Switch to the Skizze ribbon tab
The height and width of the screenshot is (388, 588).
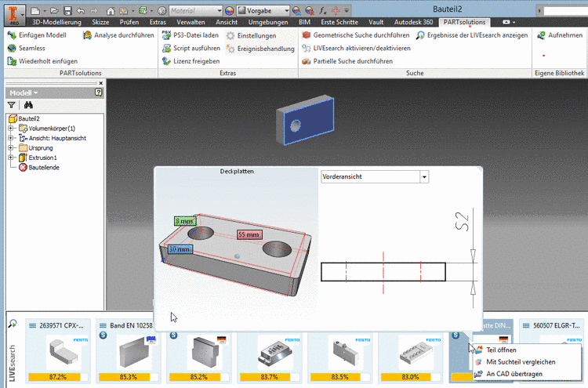100,22
